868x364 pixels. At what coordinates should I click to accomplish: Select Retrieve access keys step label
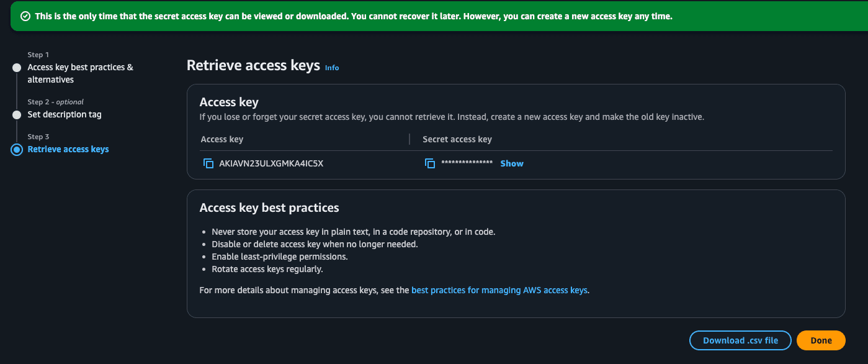click(x=68, y=149)
